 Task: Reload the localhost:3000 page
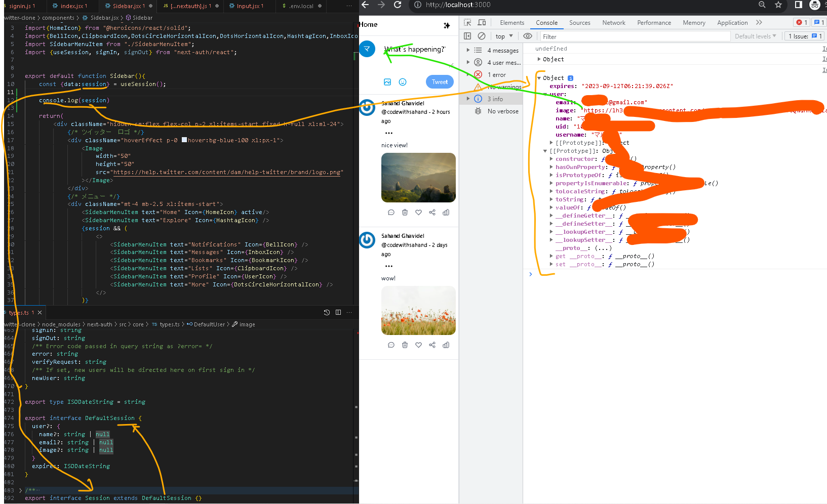[x=398, y=5]
